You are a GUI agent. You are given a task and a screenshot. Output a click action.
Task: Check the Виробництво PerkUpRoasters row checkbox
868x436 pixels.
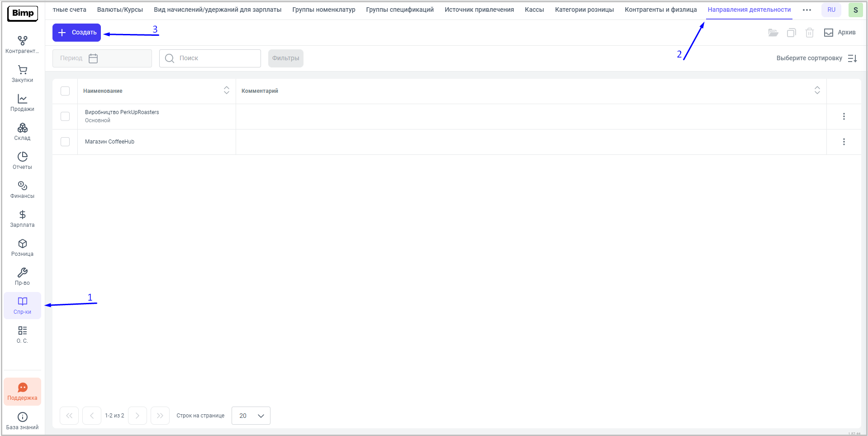point(65,116)
